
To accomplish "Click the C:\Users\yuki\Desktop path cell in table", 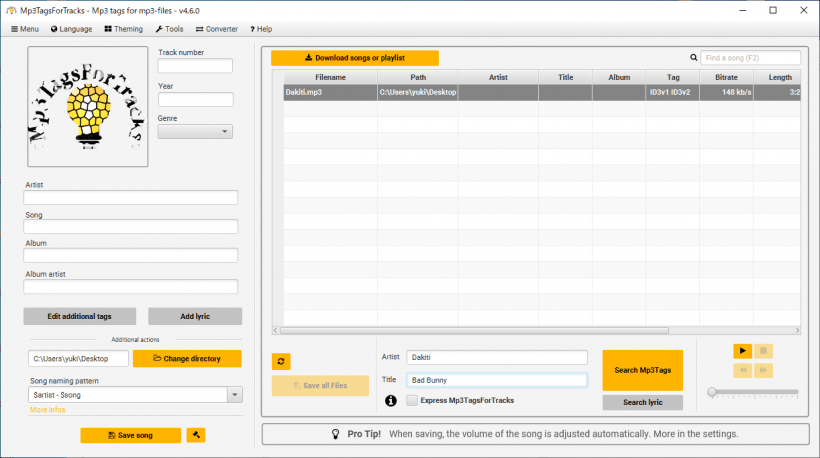I will pyautogui.click(x=418, y=92).
